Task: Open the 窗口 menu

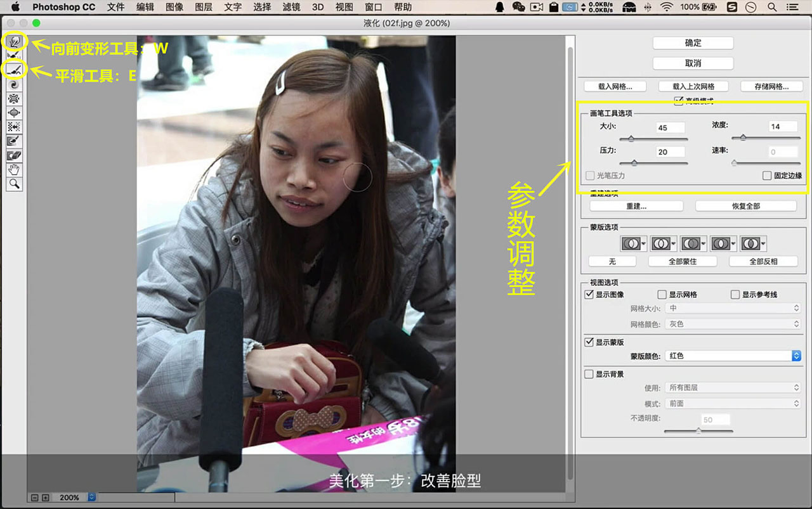Action: tap(374, 7)
